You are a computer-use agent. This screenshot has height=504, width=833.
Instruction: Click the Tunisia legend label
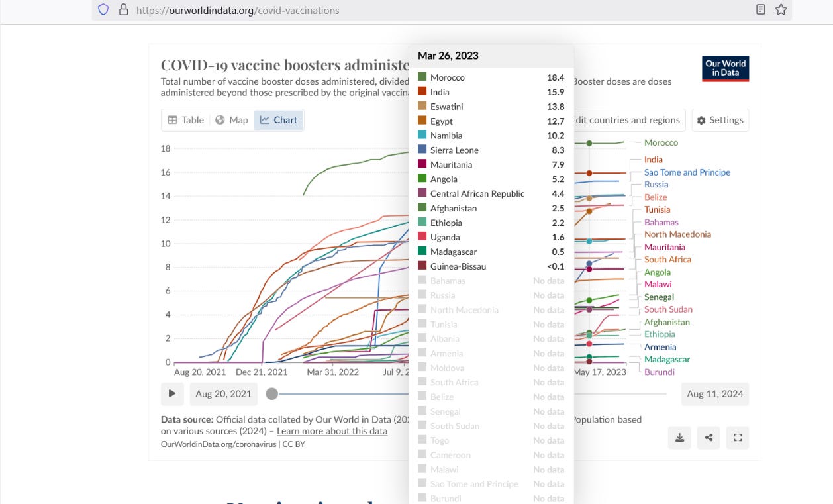(658, 210)
